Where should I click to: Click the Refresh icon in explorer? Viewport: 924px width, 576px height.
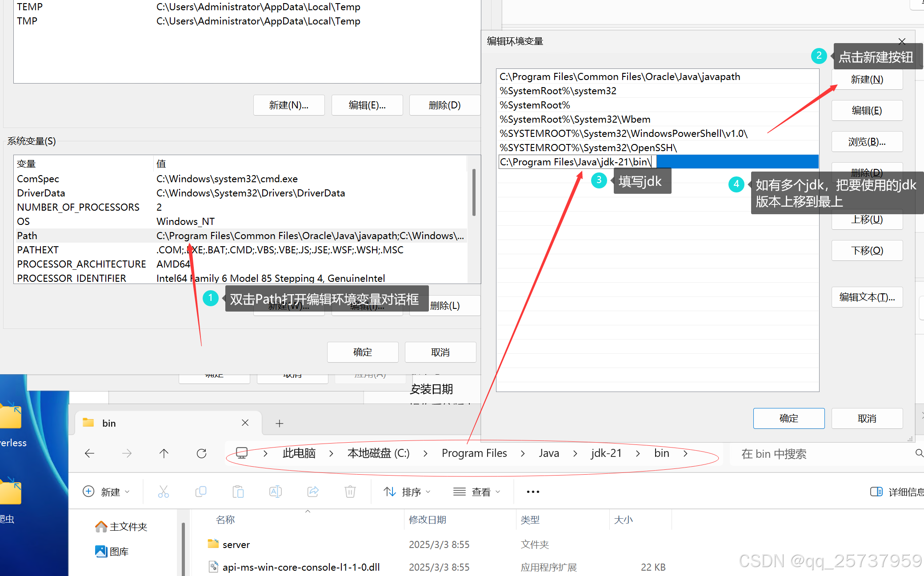[x=201, y=453]
